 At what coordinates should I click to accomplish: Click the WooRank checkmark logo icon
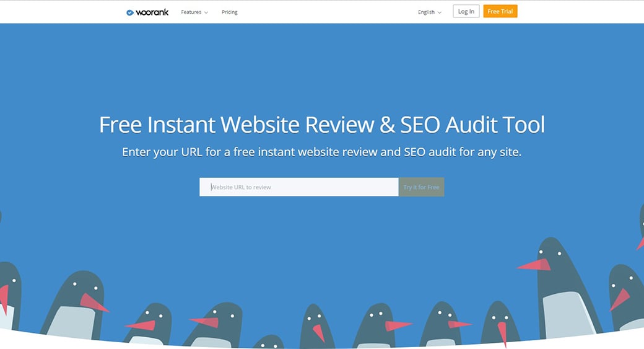point(130,12)
